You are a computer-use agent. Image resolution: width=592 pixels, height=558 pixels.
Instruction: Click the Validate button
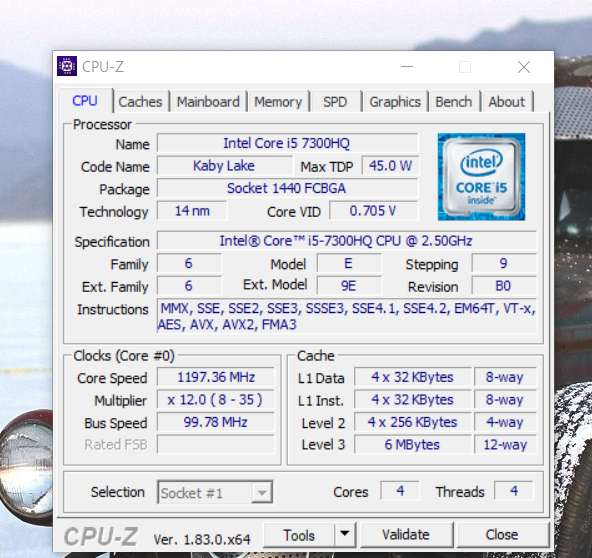click(406, 535)
